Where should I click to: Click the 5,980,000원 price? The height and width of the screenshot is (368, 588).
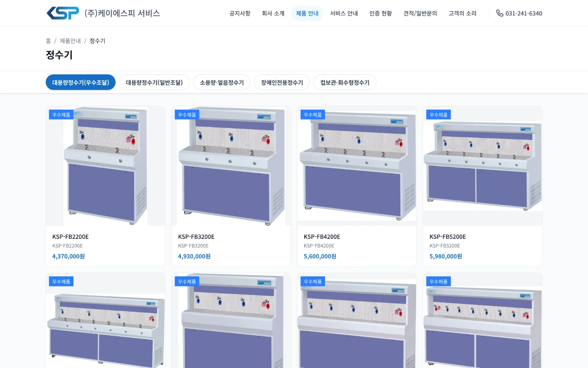pos(446,256)
